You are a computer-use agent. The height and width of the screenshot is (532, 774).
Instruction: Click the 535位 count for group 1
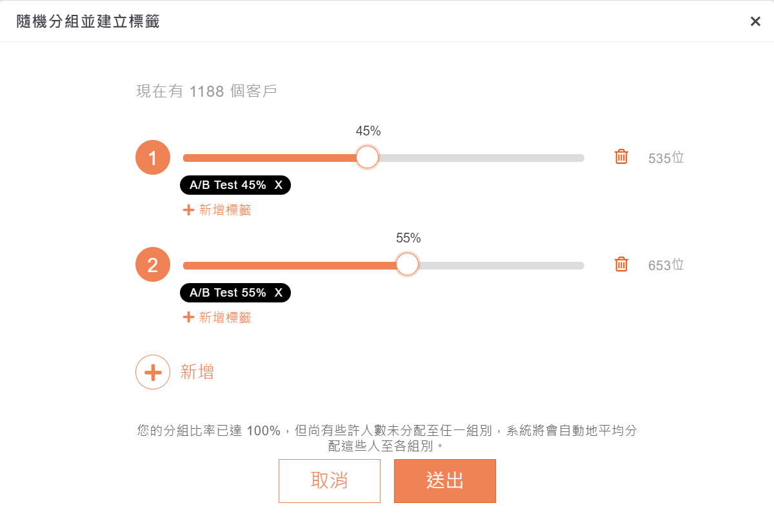(666, 158)
